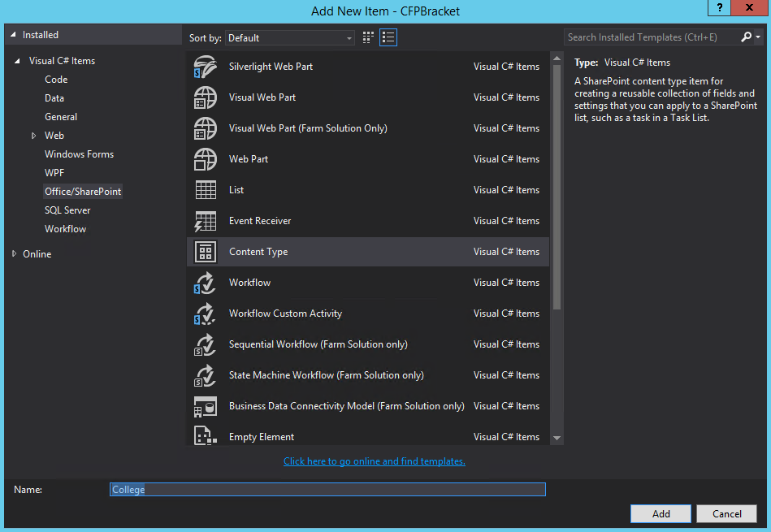Click the scrollbar down arrow

point(557,438)
